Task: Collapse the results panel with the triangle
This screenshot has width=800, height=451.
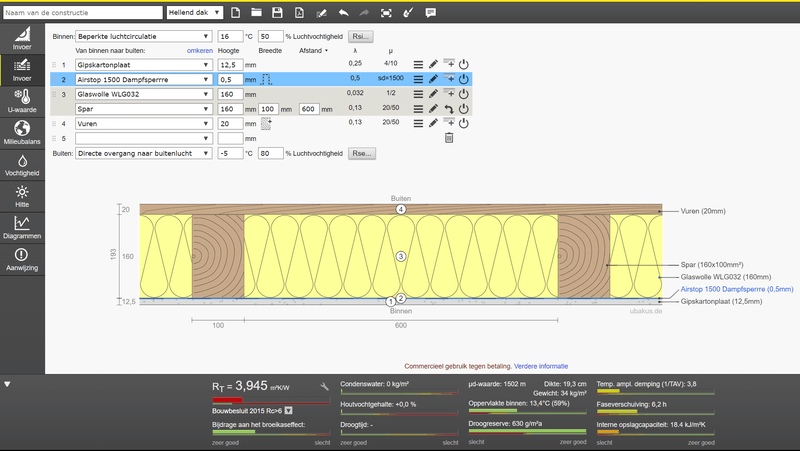Action: 7,384
